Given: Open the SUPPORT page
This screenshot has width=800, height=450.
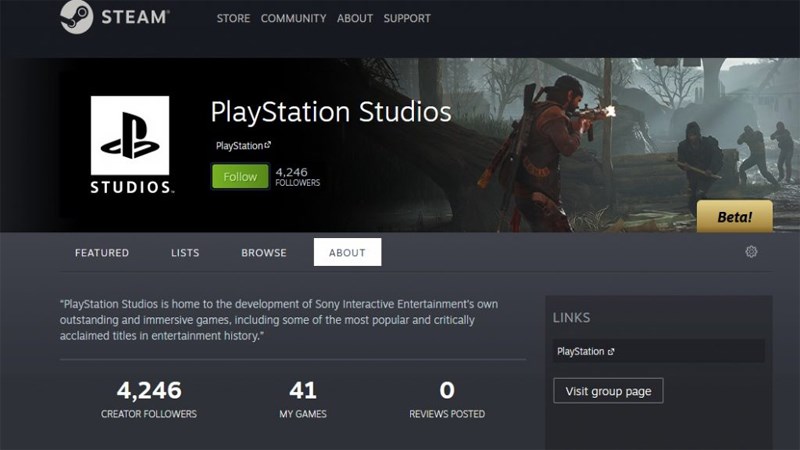Looking at the screenshot, I should pyautogui.click(x=407, y=18).
